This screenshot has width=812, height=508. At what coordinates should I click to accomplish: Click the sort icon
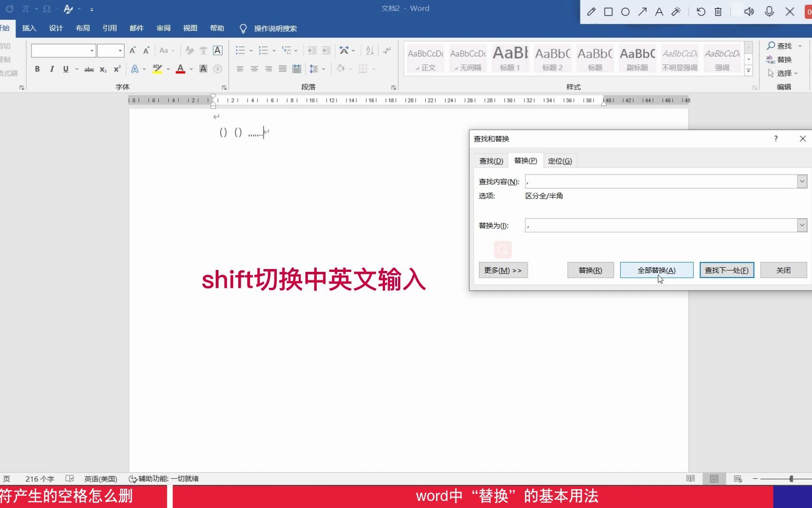370,50
